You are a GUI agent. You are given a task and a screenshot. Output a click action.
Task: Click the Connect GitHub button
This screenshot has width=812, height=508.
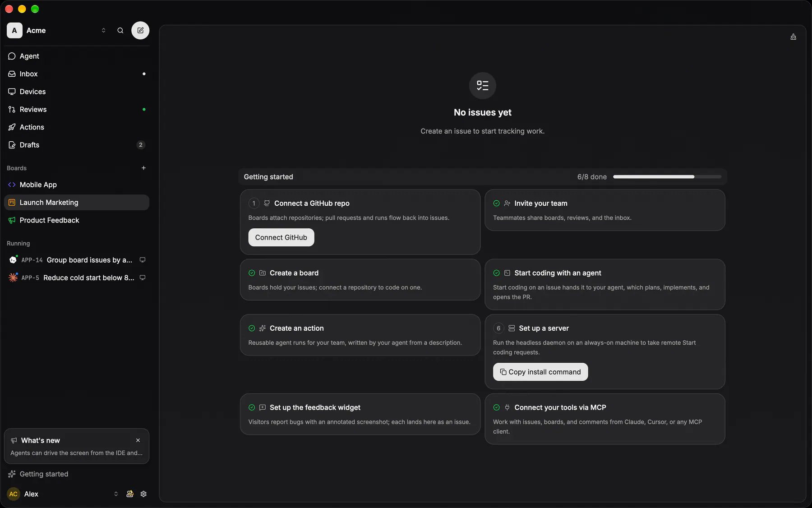coord(281,237)
